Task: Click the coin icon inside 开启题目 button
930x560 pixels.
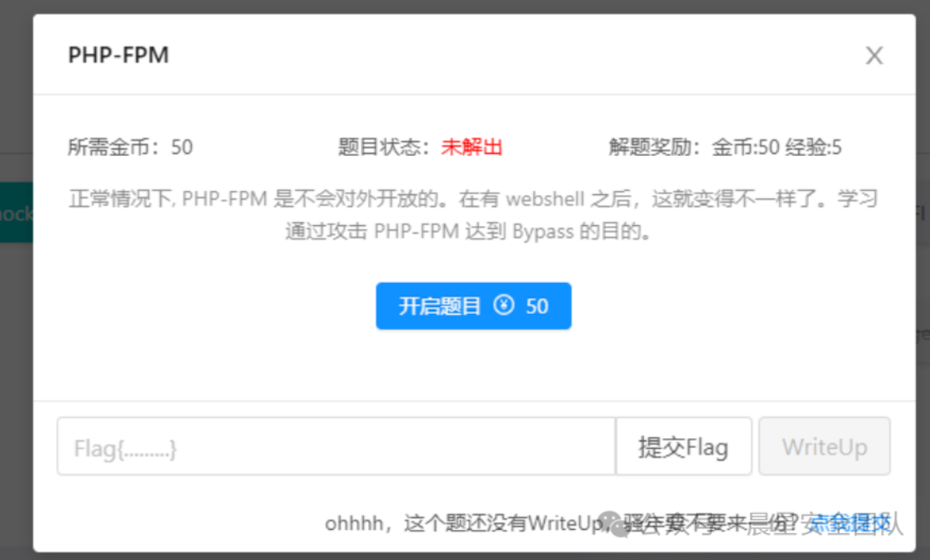Action: [x=503, y=306]
